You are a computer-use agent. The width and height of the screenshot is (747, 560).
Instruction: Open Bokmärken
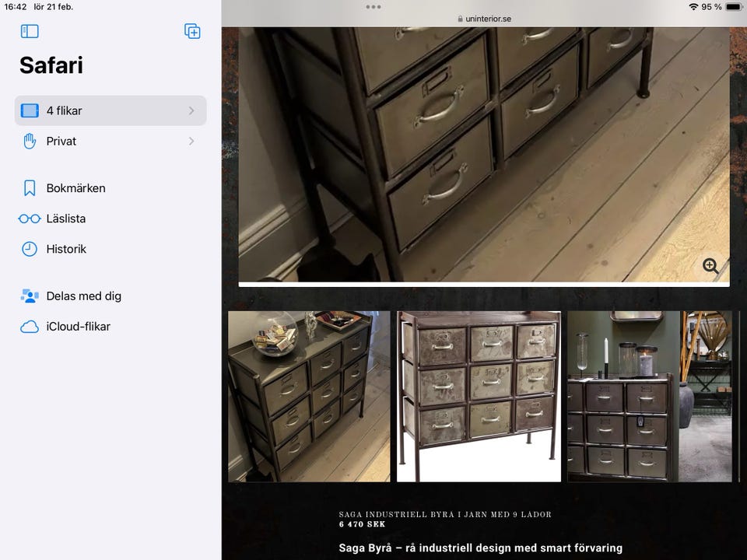pyautogui.click(x=110, y=188)
